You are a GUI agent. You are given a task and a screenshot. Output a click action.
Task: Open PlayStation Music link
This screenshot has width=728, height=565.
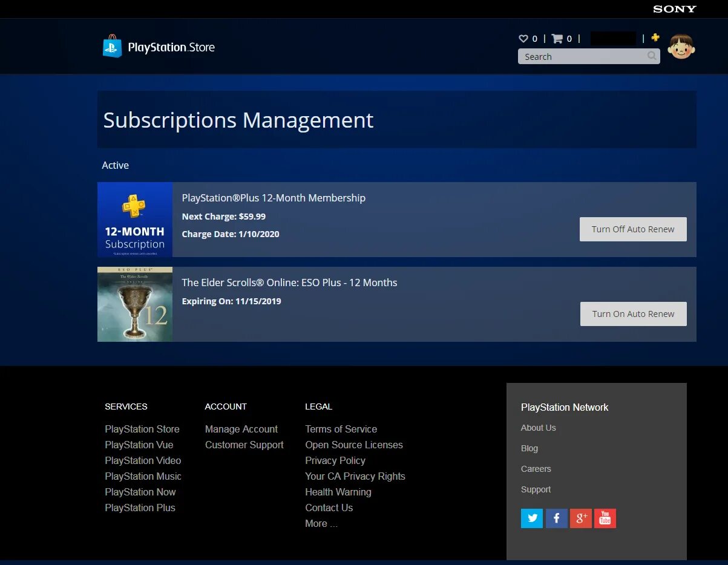[x=143, y=476]
